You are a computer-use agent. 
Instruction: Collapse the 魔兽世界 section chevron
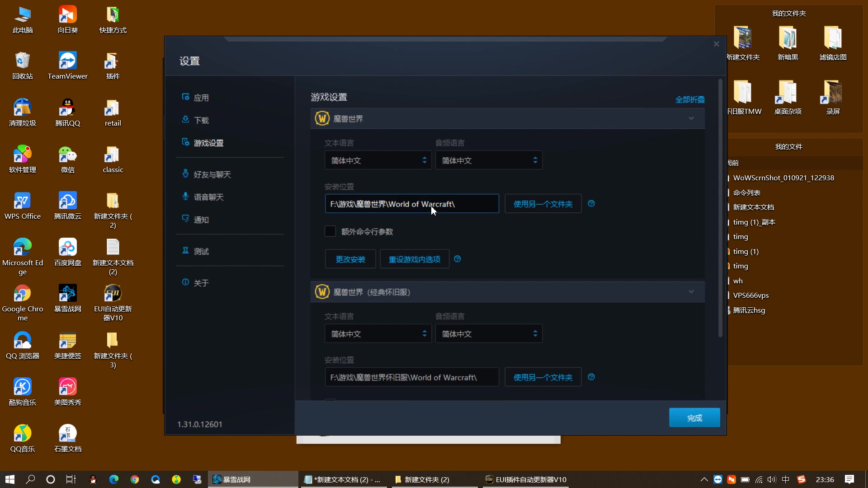pyautogui.click(x=691, y=118)
